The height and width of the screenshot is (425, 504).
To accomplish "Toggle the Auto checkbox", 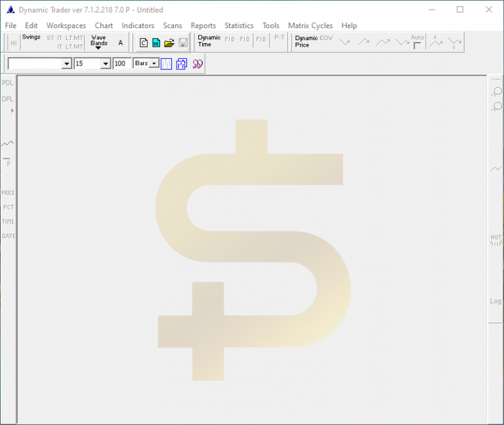I will point(417,46).
